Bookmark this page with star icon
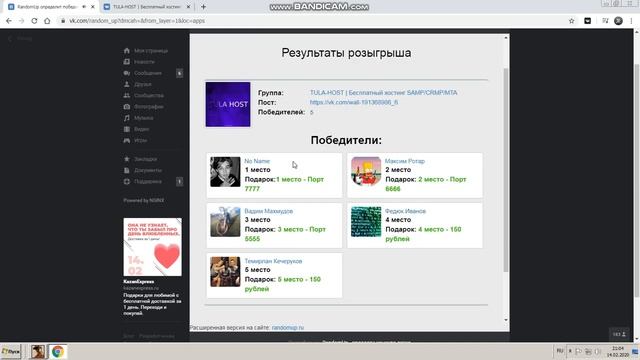This screenshot has height=360, width=640. pos(571,21)
